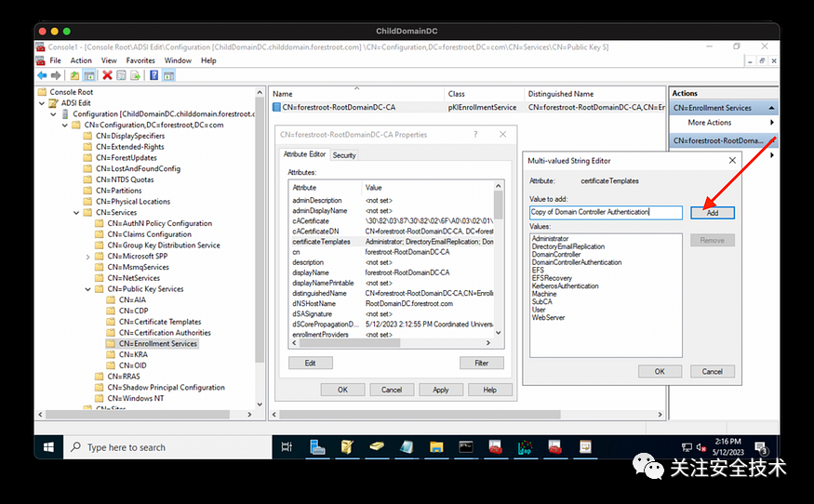814x504 pixels.
Task: Click the attribute list vertical scrollbar thumb
Action: 499,205
